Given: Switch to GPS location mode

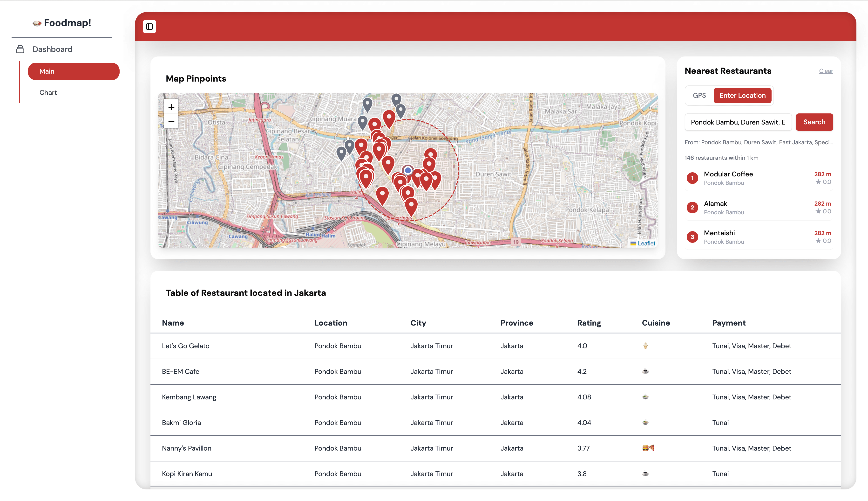Looking at the screenshot, I should pyautogui.click(x=699, y=95).
